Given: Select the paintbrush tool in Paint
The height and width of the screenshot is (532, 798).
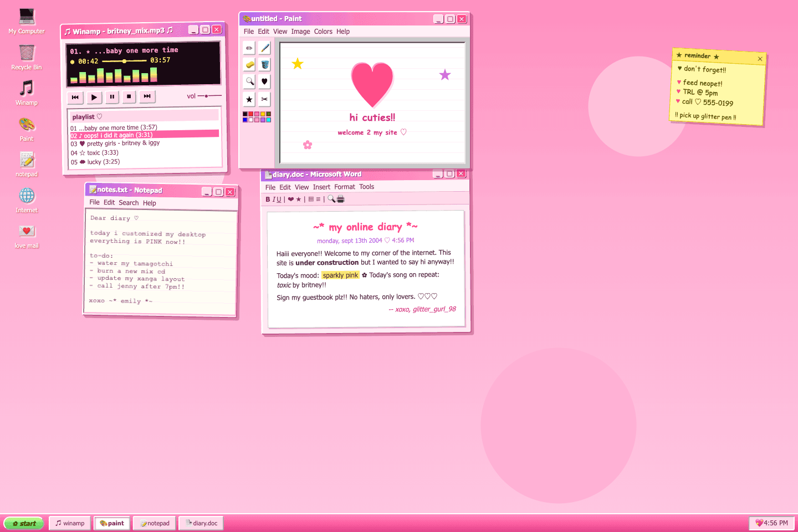Looking at the screenshot, I should pyautogui.click(x=265, y=48).
